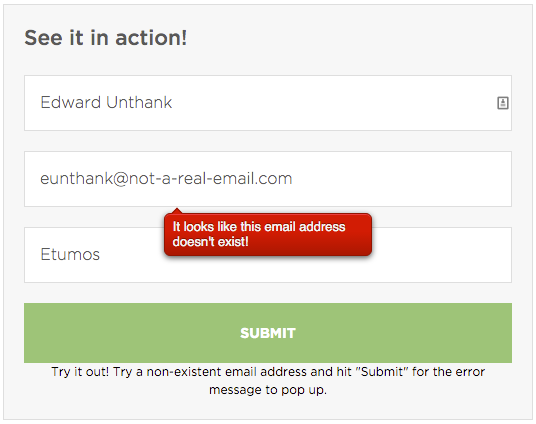Click the white SUBMIT label text
The image size is (536, 424).
(268, 333)
